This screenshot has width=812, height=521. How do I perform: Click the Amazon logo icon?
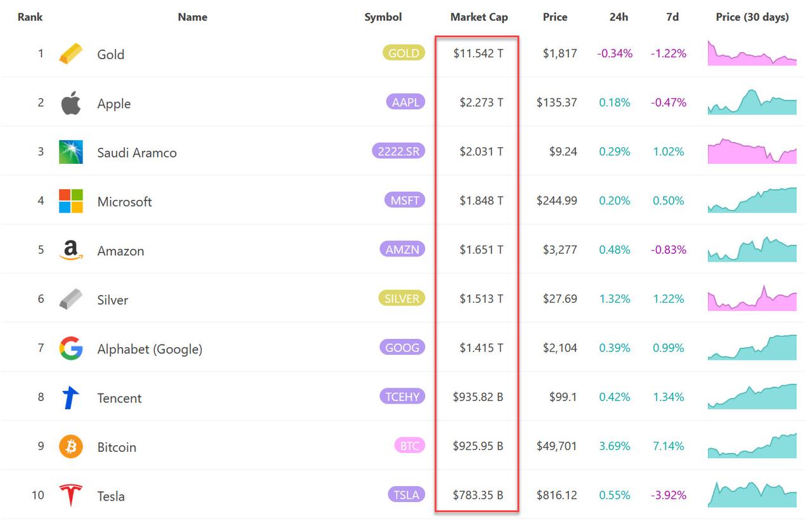[x=70, y=250]
